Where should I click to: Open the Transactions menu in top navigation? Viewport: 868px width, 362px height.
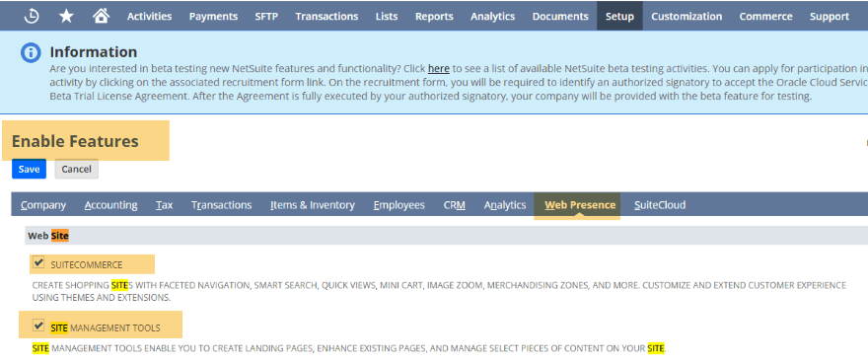click(326, 16)
